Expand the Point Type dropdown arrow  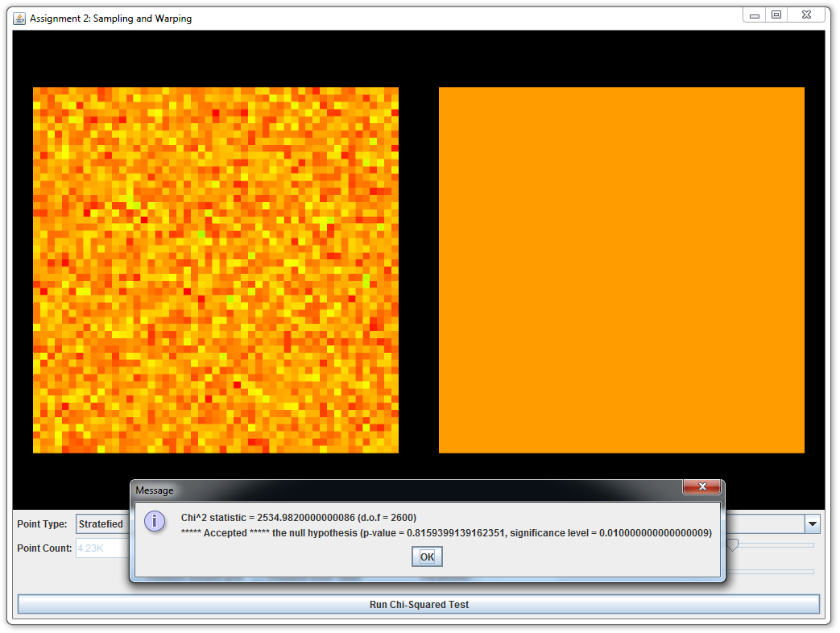click(x=813, y=524)
